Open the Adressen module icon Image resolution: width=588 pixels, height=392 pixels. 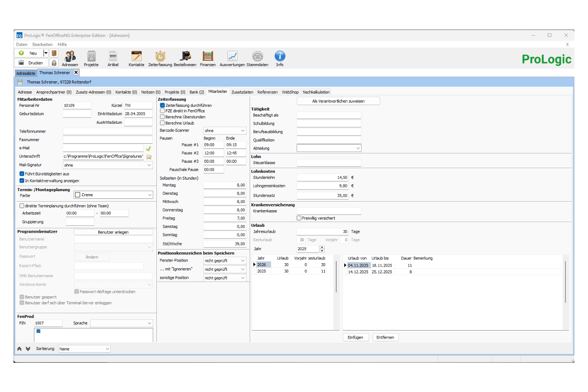point(70,56)
